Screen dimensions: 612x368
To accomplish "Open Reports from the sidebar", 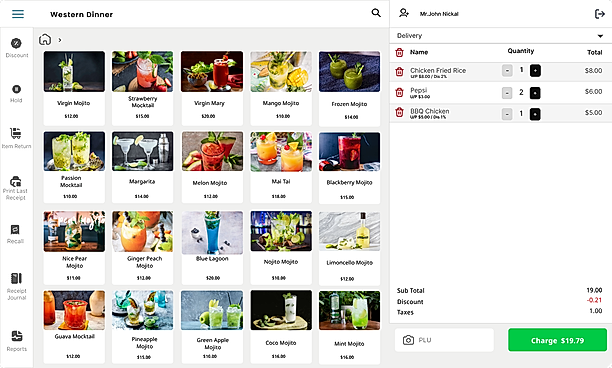I will pos(16,341).
